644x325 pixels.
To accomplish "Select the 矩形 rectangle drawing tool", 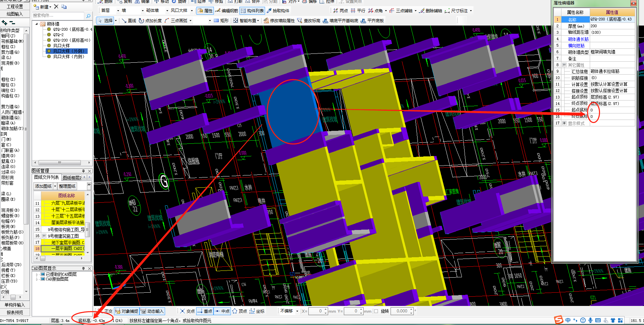I will pyautogui.click(x=221, y=20).
